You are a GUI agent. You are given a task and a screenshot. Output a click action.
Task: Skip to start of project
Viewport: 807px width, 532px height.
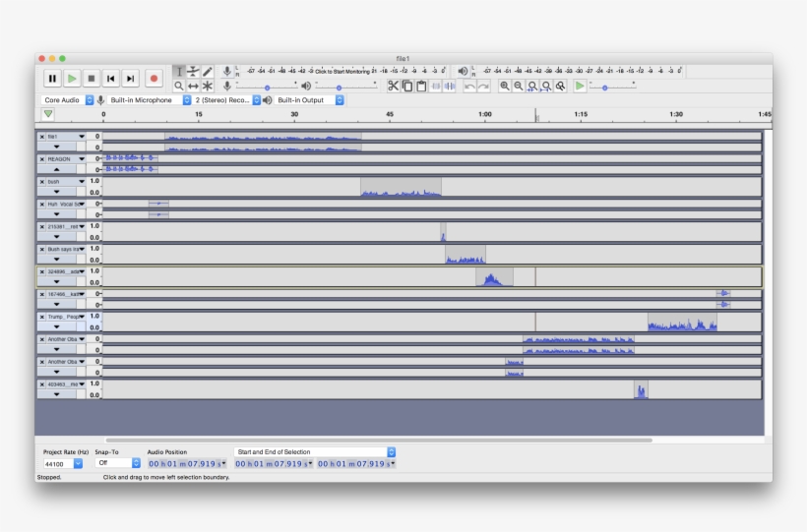110,79
